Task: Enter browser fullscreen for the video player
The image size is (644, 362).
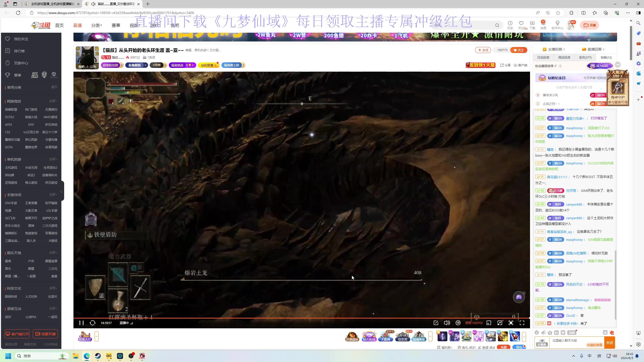Action: 522,323
